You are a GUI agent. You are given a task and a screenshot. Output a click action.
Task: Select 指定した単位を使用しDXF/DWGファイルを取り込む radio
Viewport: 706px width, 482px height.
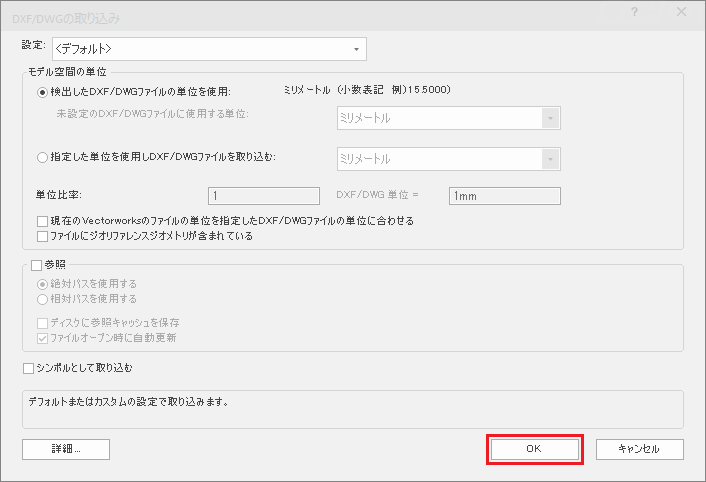click(x=42, y=157)
